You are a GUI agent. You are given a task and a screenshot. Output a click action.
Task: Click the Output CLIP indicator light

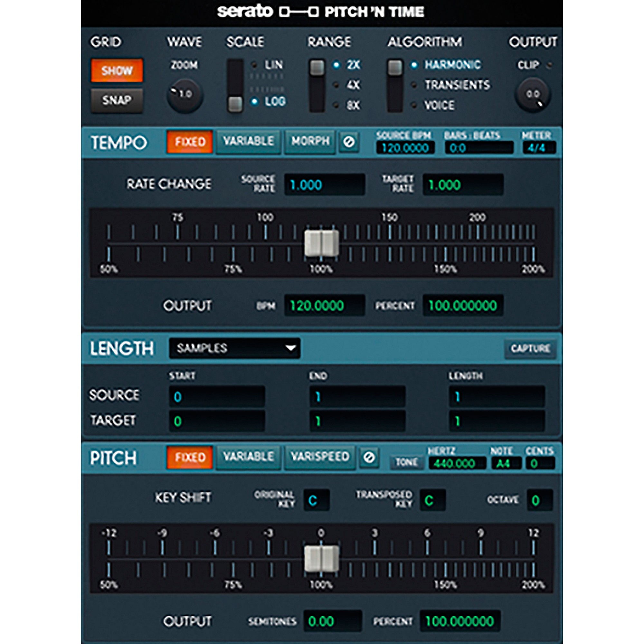548,65
